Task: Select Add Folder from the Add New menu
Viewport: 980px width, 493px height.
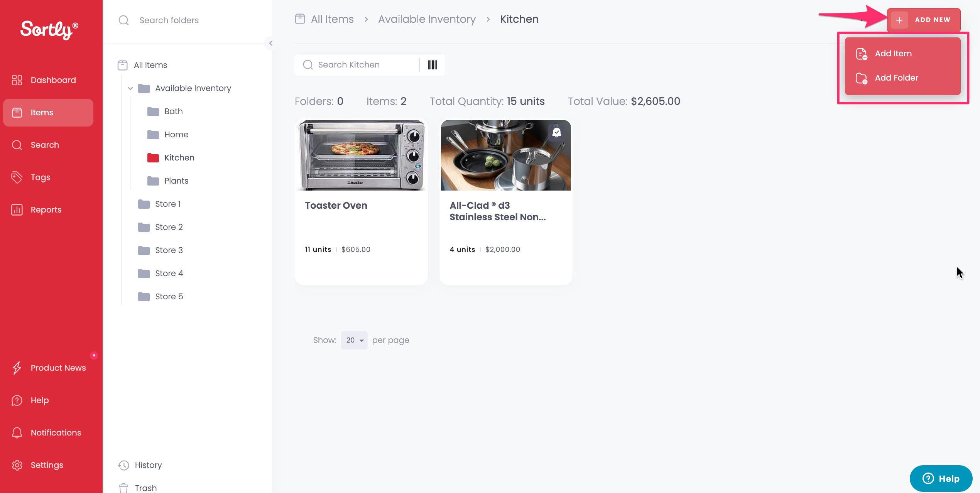Action: coord(897,78)
